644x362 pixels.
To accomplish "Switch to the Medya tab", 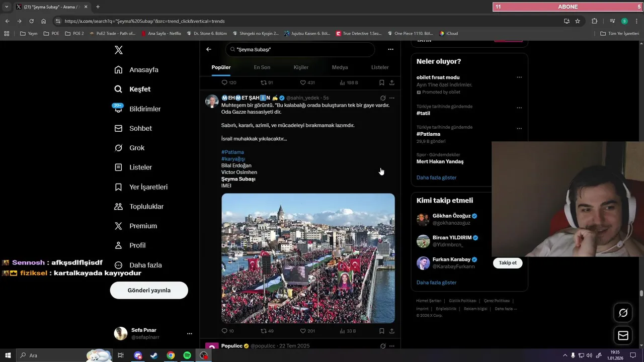I will 340,67.
